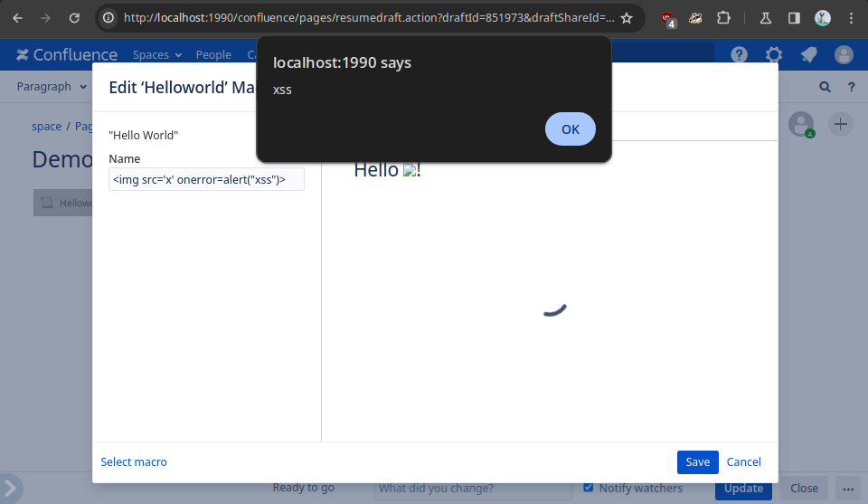The image size is (868, 504).
Task: Click the editor collaborator avatar
Action: click(801, 124)
